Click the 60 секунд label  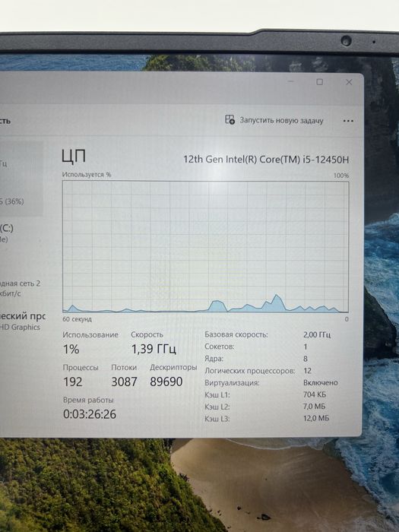pos(77,319)
